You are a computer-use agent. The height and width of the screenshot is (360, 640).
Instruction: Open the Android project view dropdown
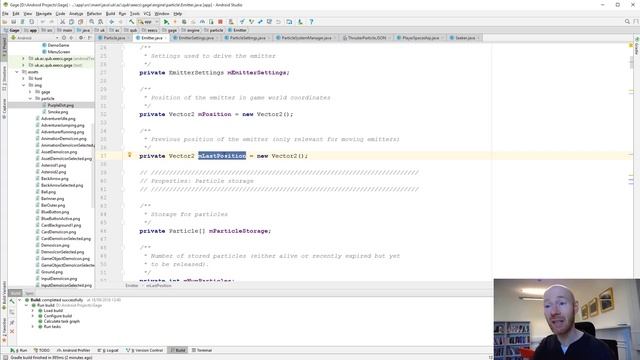35,38
